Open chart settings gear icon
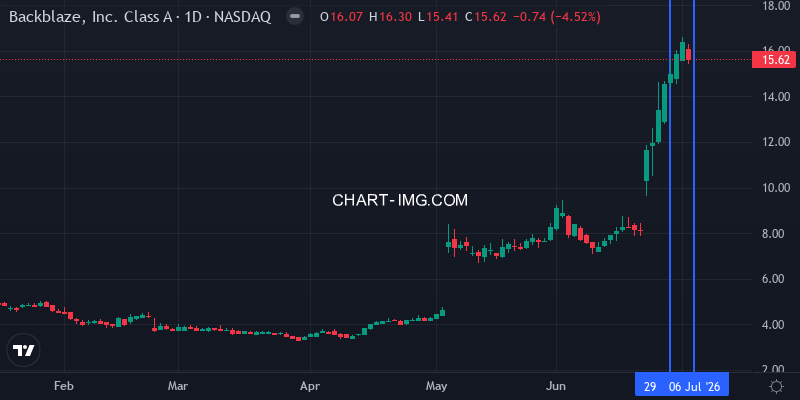800x400 pixels. [776, 386]
